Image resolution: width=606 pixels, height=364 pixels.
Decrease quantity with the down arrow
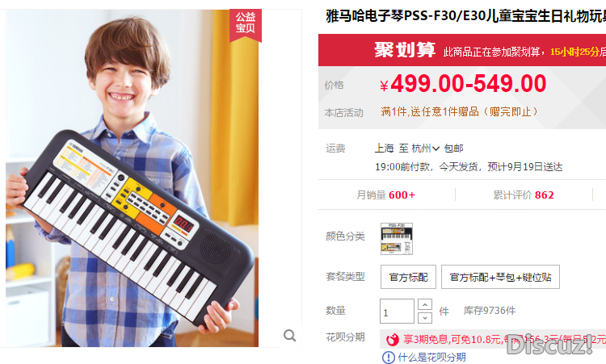425,318
